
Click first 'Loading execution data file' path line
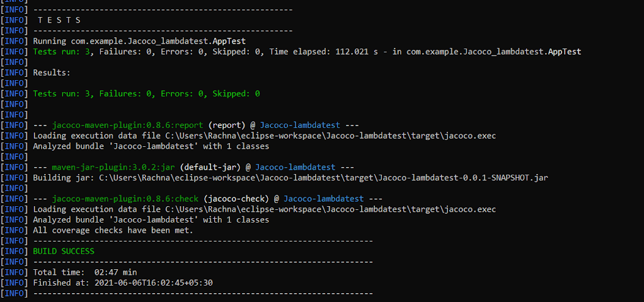[265, 136]
